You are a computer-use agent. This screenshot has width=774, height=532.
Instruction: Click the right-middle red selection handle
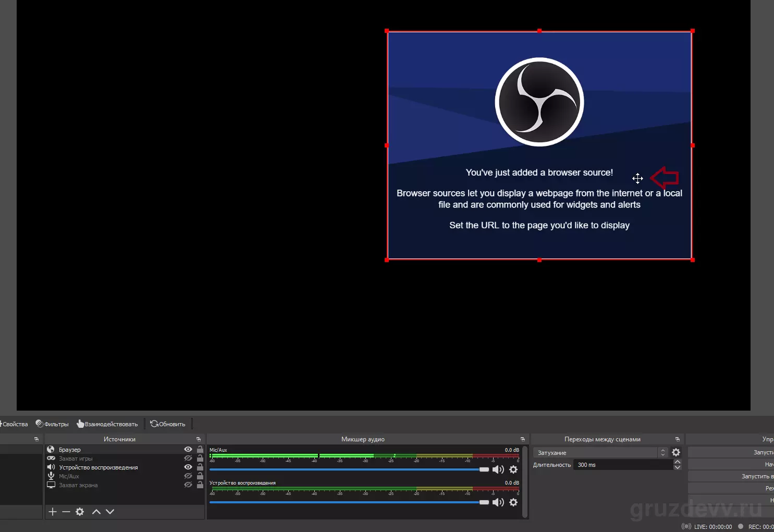click(692, 145)
